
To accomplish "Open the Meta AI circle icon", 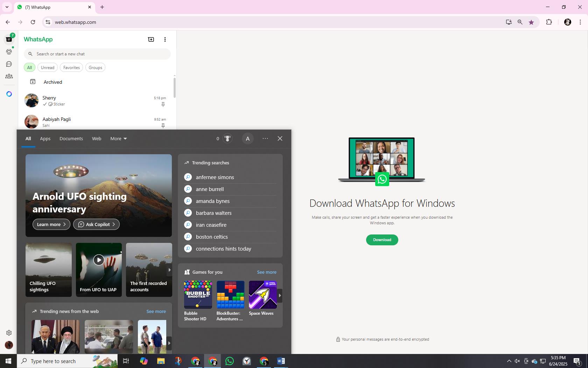I will tap(9, 94).
